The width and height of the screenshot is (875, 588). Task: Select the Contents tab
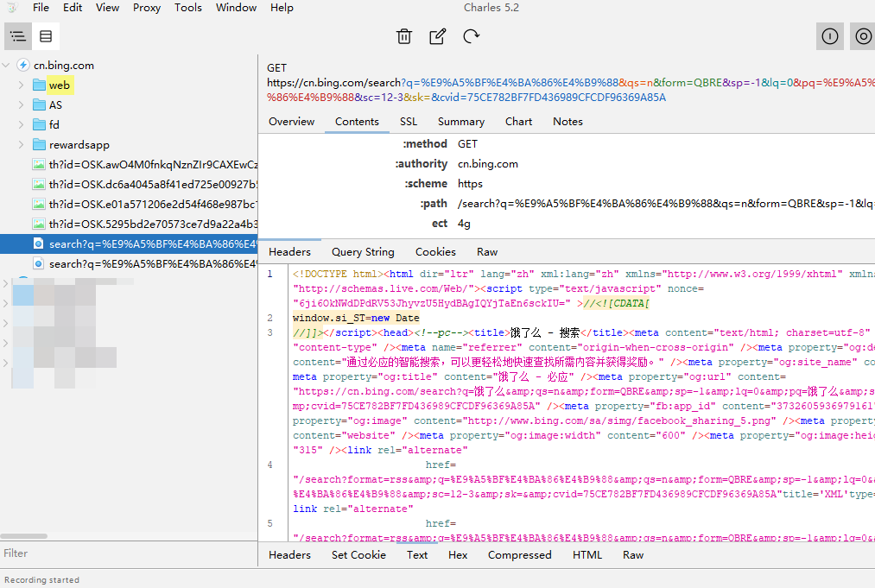(x=357, y=122)
